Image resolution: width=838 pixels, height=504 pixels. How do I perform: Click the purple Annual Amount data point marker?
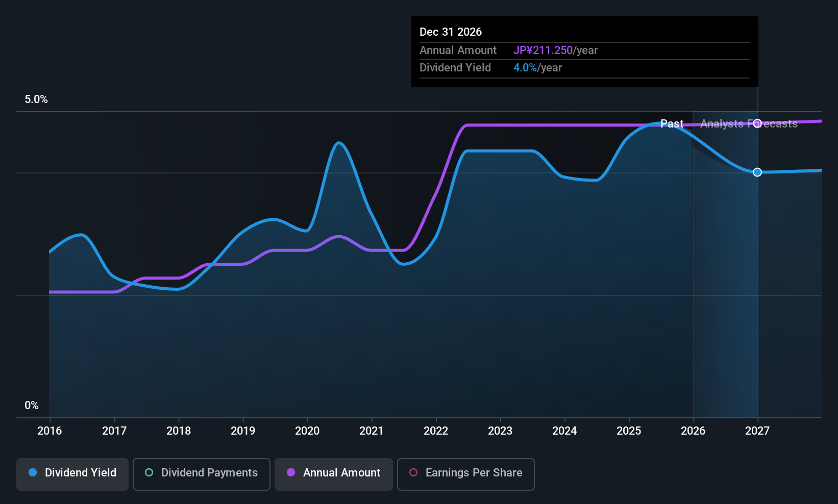pos(757,123)
